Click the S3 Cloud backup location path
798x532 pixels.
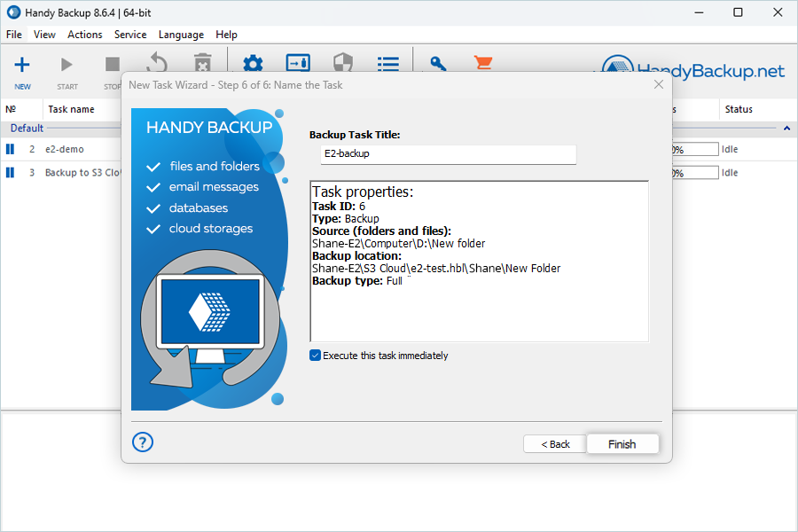436,269
